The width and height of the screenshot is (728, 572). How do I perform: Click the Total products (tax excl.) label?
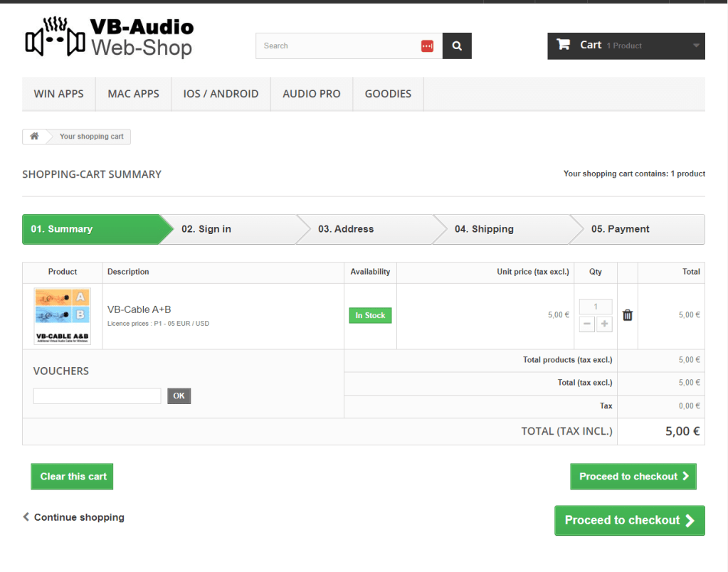tap(567, 360)
